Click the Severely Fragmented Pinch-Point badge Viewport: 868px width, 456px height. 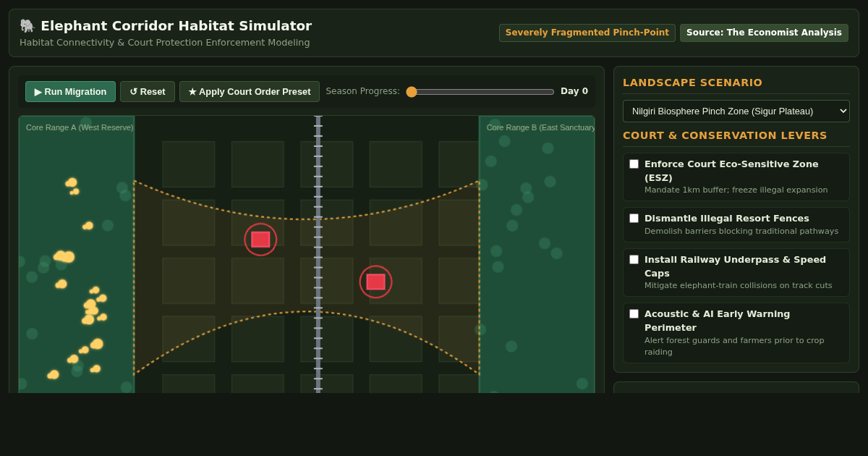(587, 33)
